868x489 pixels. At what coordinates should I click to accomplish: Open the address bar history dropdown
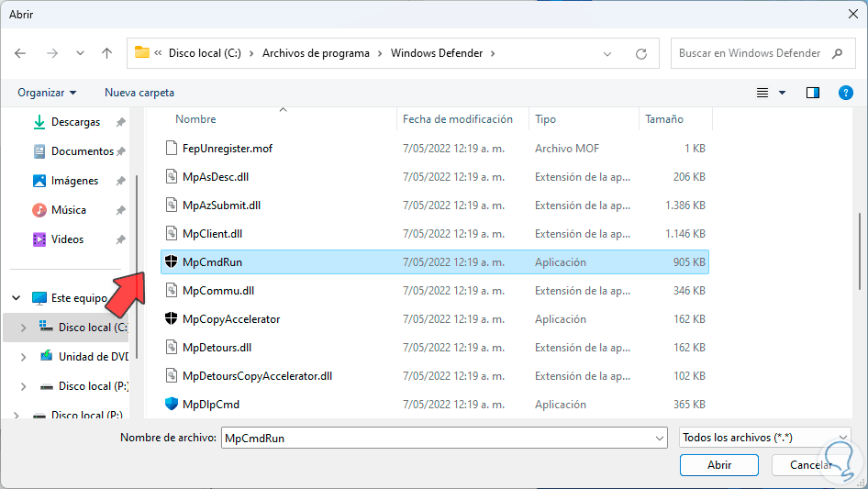[607, 54]
